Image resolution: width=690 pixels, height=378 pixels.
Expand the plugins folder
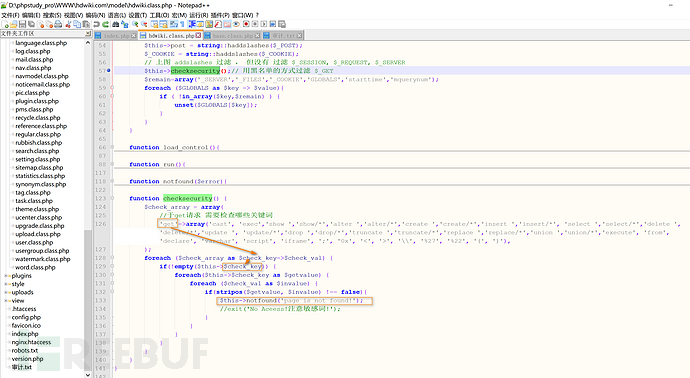click(6, 276)
